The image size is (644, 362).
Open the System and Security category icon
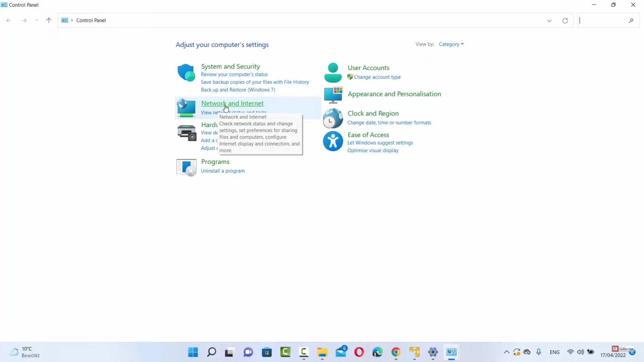186,72
